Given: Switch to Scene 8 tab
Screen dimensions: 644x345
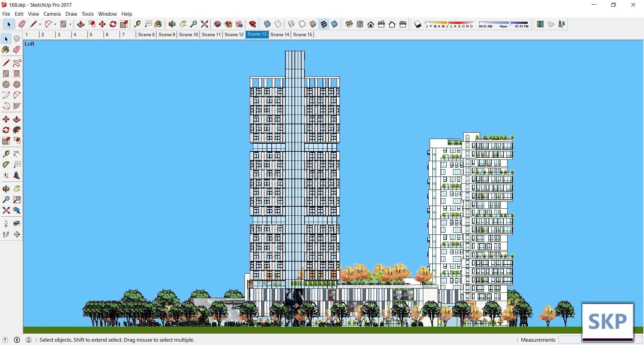Looking at the screenshot, I should point(146,34).
